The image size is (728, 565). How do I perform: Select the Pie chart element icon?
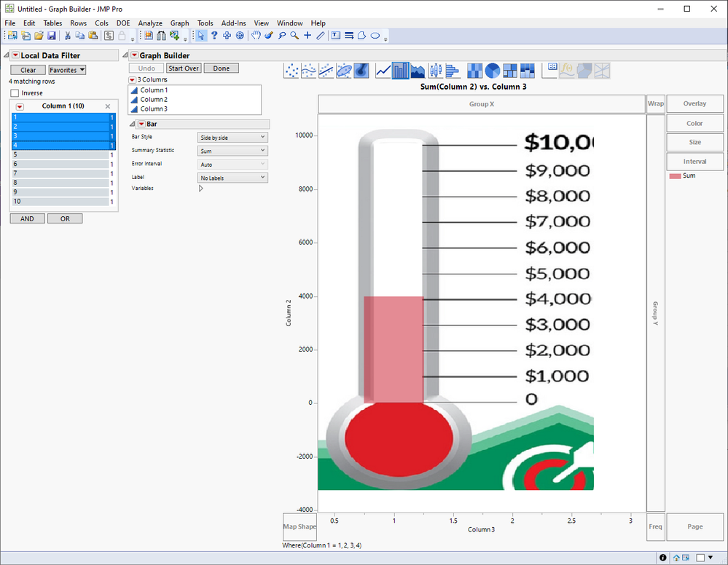(493, 71)
